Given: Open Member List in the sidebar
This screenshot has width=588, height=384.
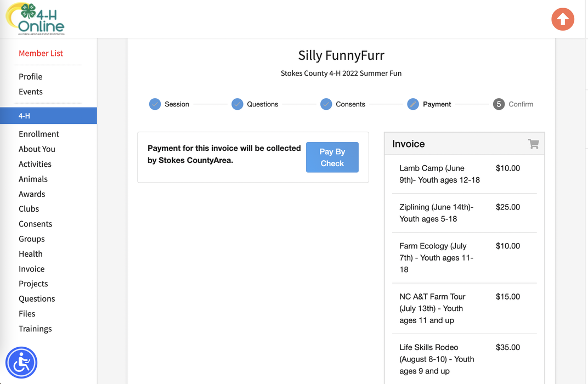Looking at the screenshot, I should click(x=41, y=53).
